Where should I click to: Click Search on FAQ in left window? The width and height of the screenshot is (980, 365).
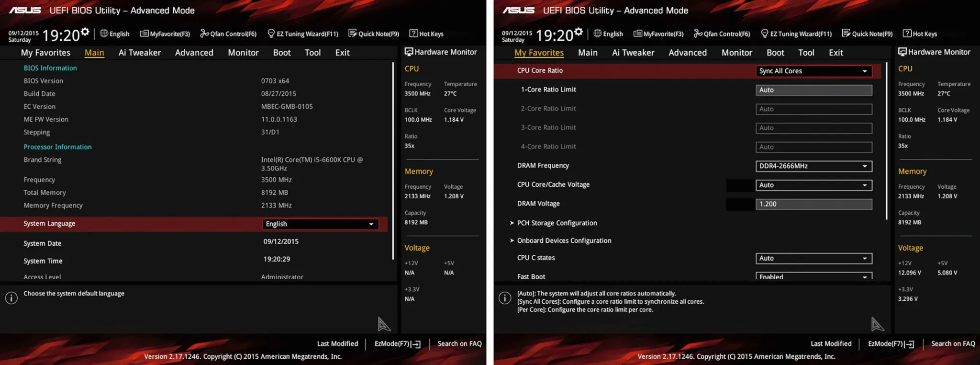coord(459,343)
